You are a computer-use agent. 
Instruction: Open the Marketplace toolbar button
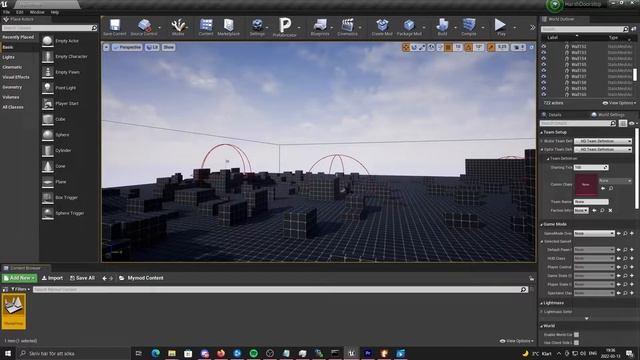point(229,27)
